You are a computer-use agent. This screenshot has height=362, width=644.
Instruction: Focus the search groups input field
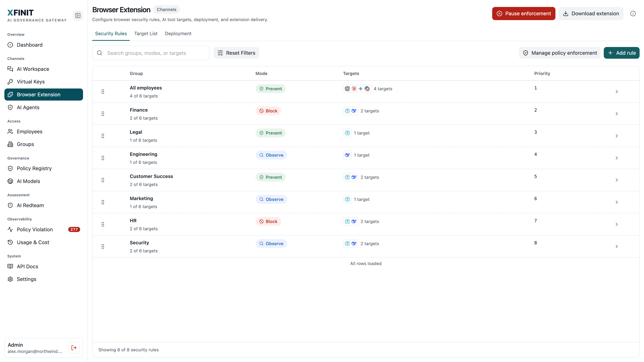151,53
